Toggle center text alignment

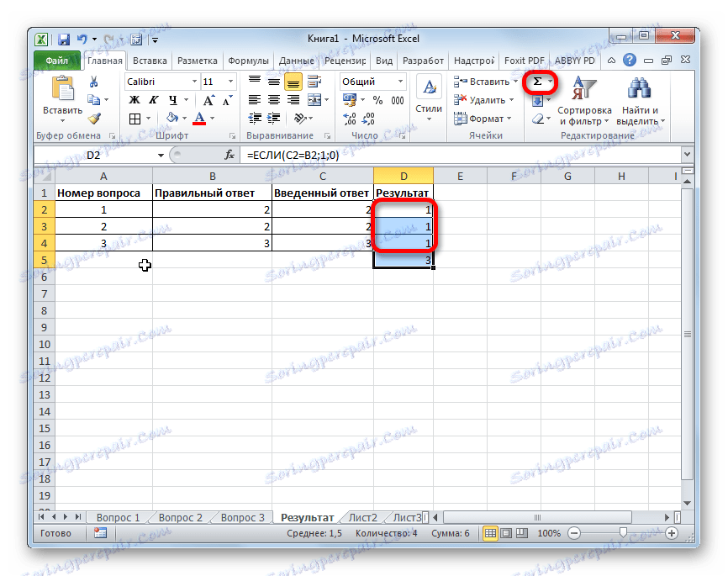click(274, 100)
